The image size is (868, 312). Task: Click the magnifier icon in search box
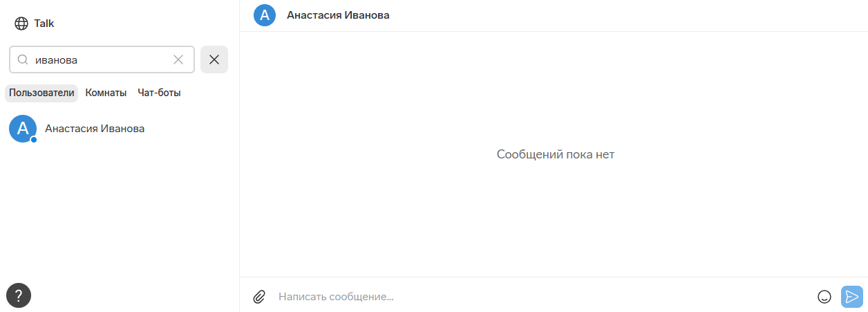[x=23, y=60]
